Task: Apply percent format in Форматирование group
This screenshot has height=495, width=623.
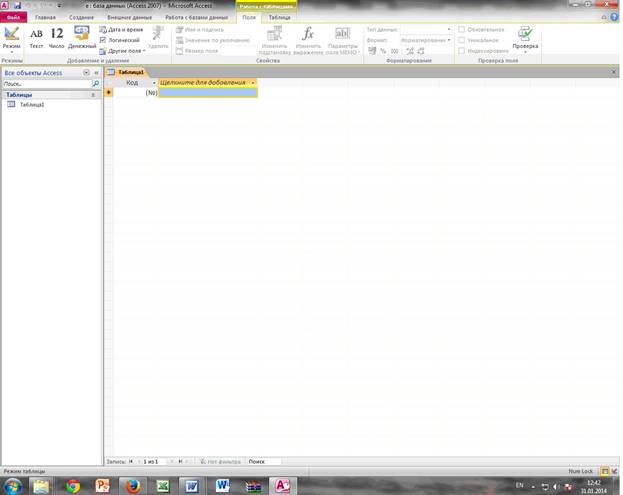Action: (x=383, y=51)
